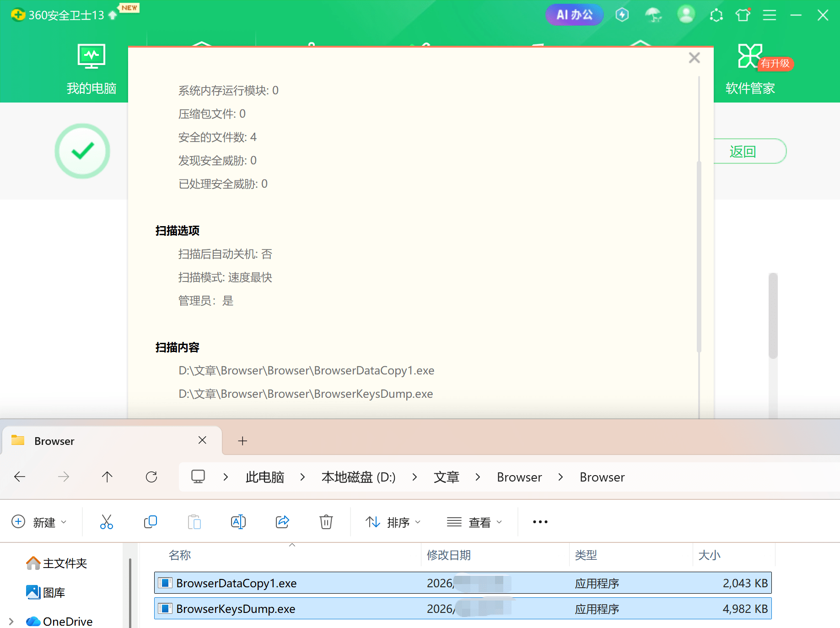Click the Delete trash icon
This screenshot has width=840, height=628.
[x=326, y=522]
